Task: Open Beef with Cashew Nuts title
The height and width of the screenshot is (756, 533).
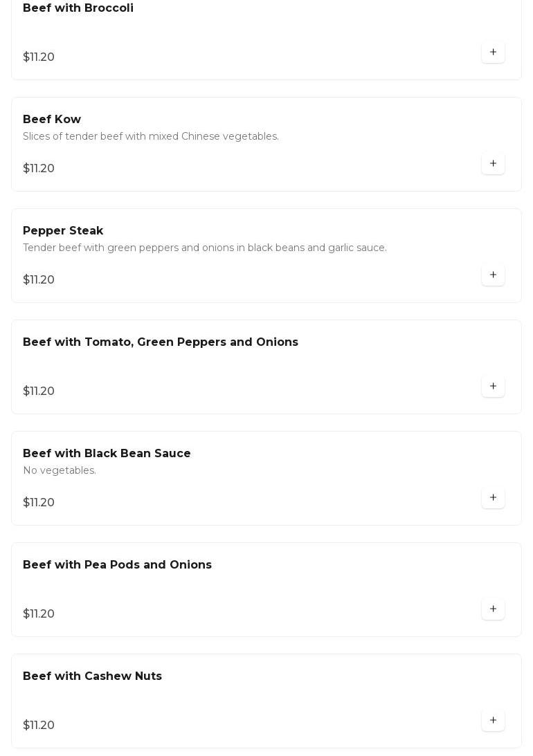Action: click(x=92, y=676)
